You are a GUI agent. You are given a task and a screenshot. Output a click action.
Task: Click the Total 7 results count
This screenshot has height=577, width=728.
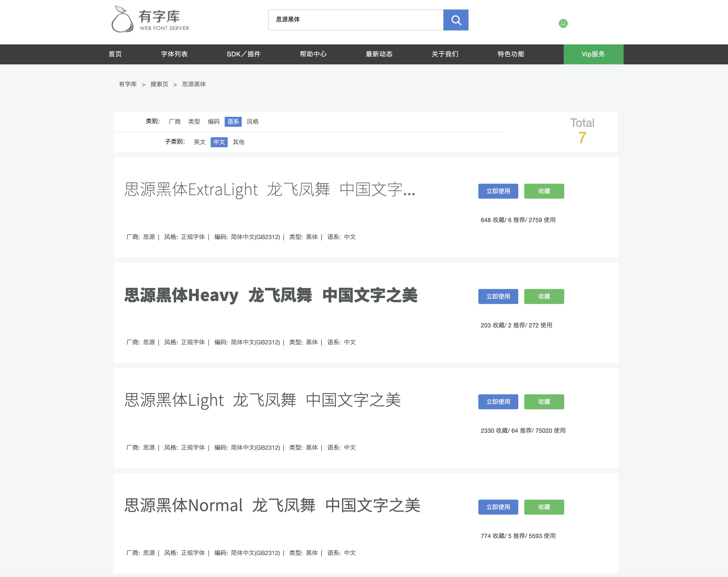[582, 131]
